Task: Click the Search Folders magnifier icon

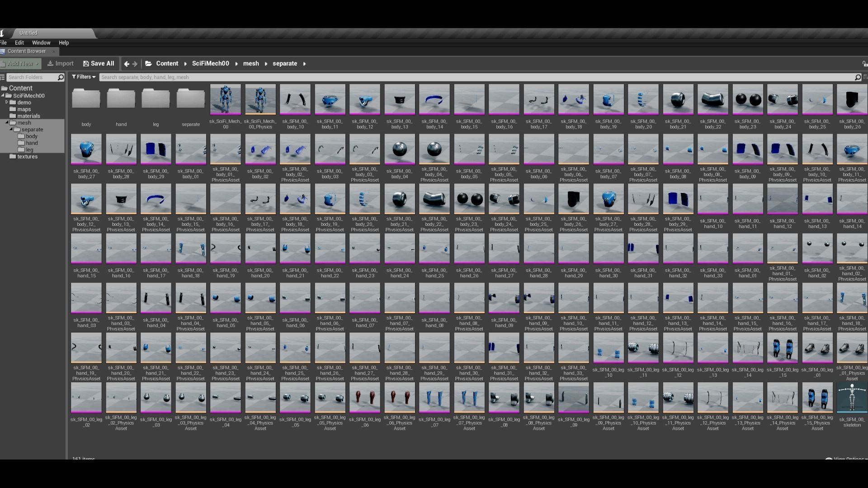Action: (61, 77)
